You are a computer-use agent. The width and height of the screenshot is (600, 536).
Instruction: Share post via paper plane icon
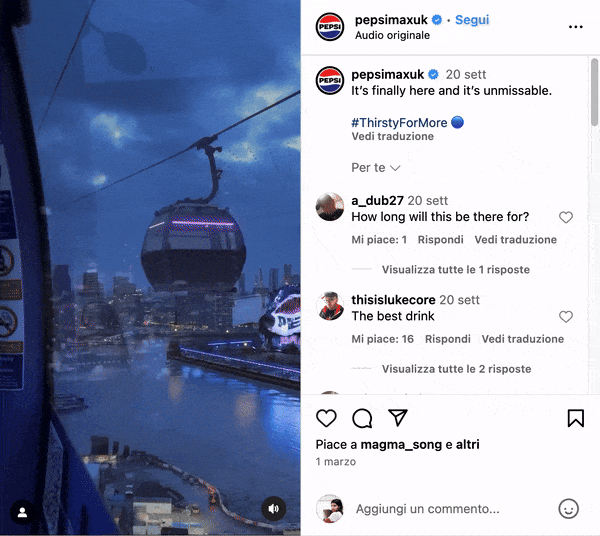(398, 417)
